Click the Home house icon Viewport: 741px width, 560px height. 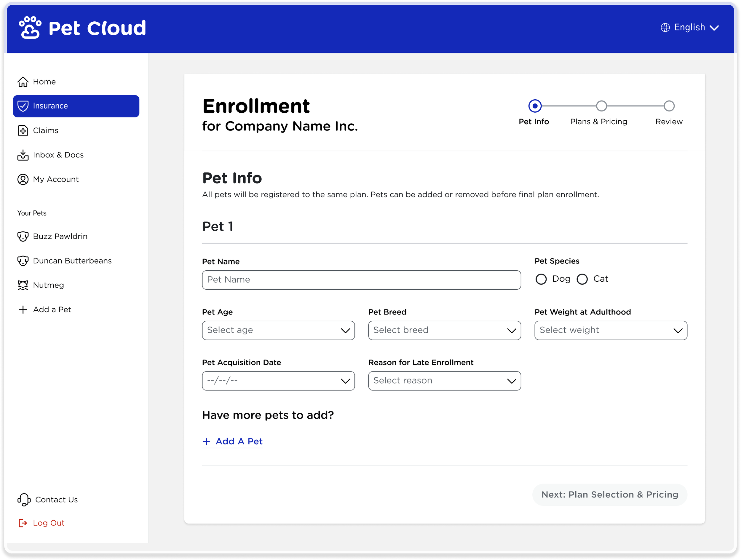(x=23, y=82)
